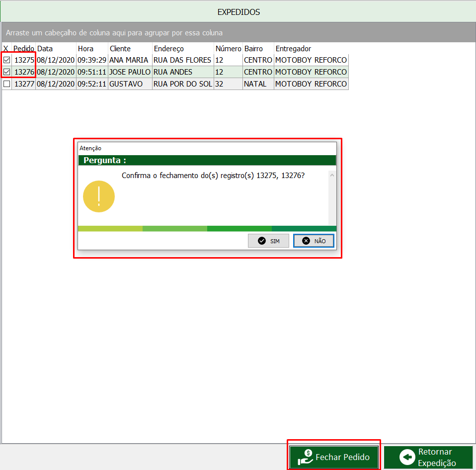Uncheck the checkbox for order 13276

click(x=6, y=72)
